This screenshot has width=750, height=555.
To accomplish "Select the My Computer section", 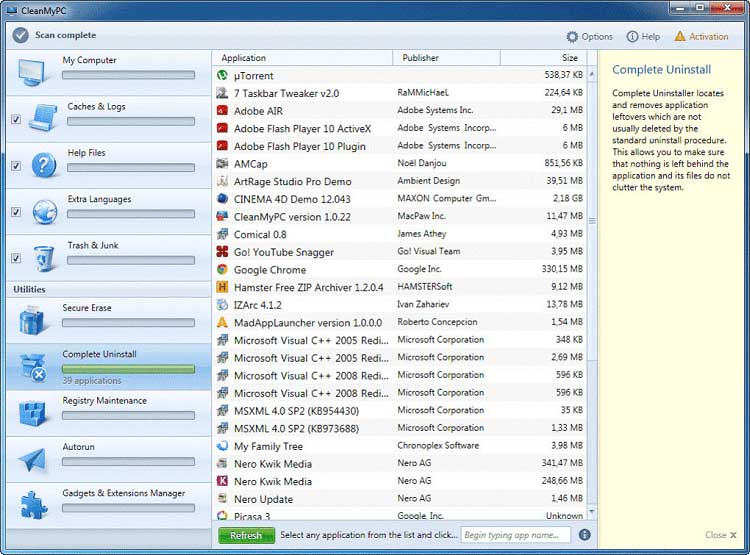I will 109,72.
